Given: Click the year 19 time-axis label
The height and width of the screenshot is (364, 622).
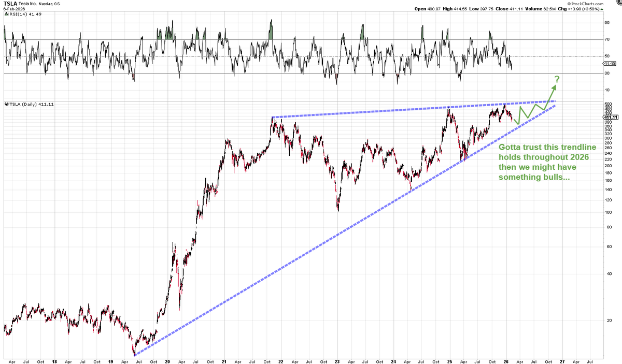Looking at the screenshot, I should [110, 361].
